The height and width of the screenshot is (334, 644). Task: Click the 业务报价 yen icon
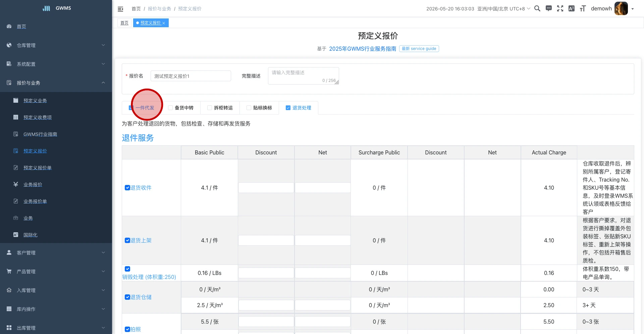tap(16, 184)
